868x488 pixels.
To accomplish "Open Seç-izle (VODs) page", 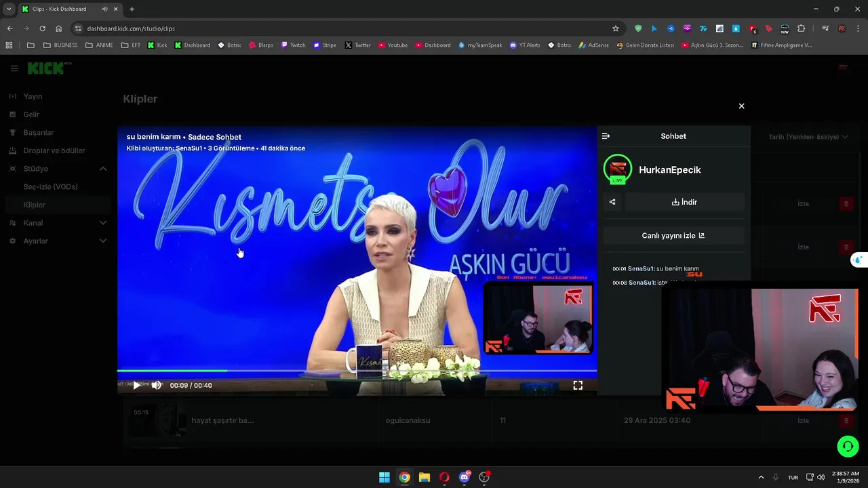I will click(50, 186).
